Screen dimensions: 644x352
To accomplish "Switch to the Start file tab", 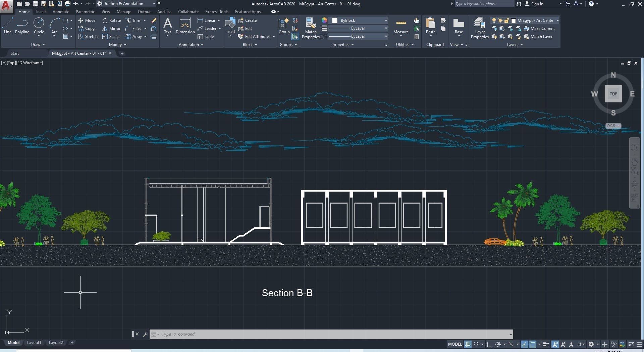I will point(15,53).
